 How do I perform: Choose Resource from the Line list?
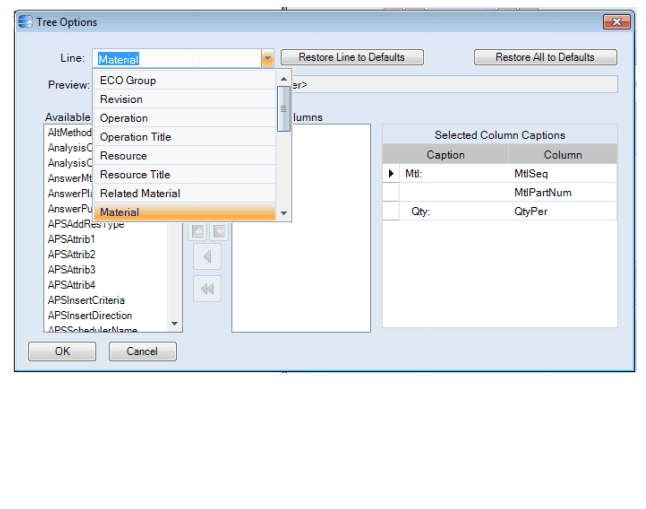click(185, 156)
